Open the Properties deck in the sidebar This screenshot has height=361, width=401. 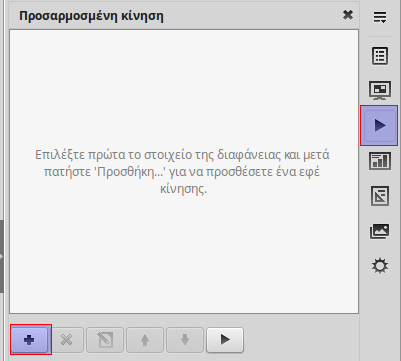[x=380, y=56]
